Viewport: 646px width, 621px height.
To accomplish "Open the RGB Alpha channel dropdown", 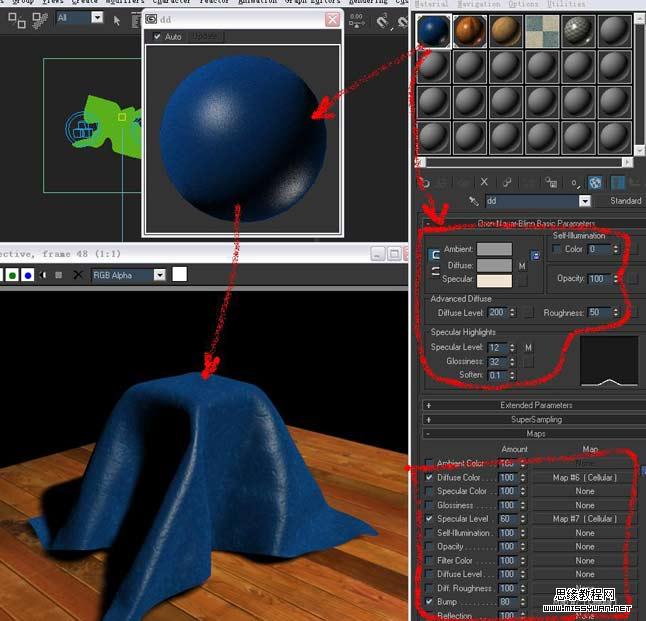I will click(x=160, y=275).
